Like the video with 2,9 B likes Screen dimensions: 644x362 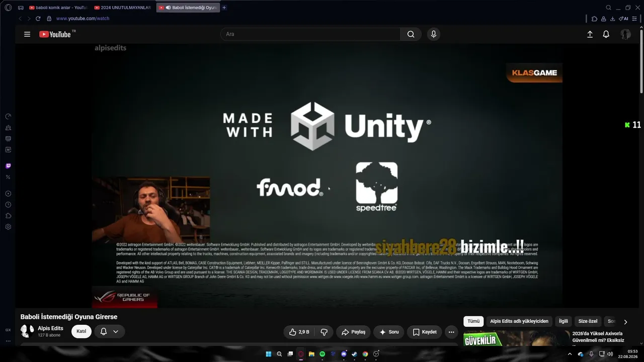tap(299, 332)
